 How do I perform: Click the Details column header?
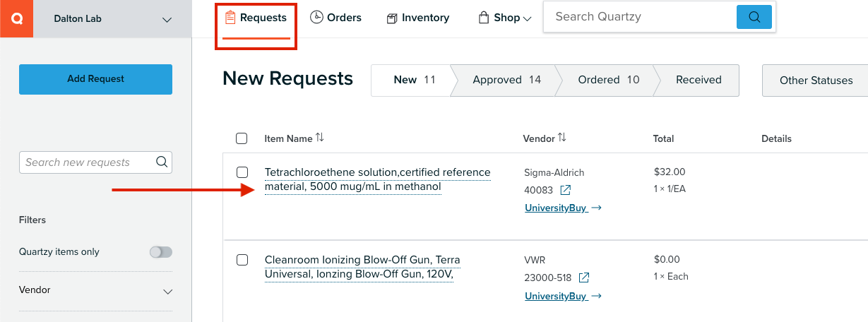pos(776,138)
